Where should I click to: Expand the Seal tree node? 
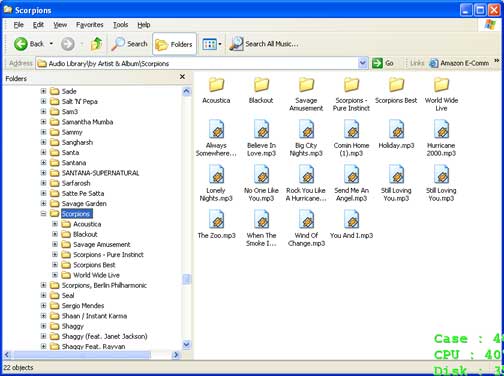(43, 295)
